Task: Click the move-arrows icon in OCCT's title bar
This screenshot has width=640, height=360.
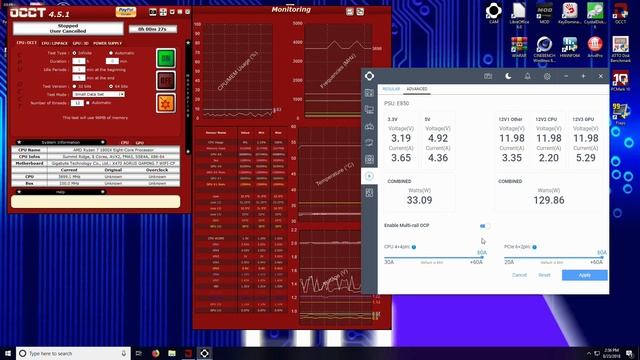Action: point(163,12)
